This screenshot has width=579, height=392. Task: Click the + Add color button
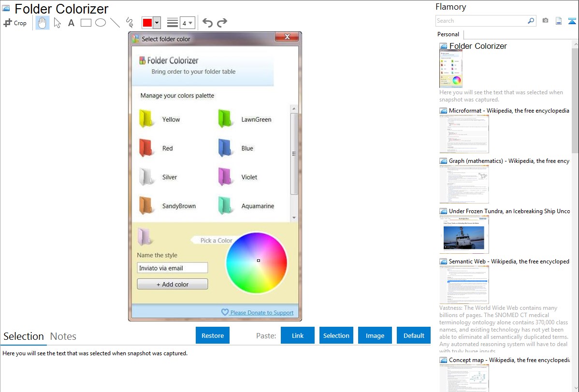[173, 284]
